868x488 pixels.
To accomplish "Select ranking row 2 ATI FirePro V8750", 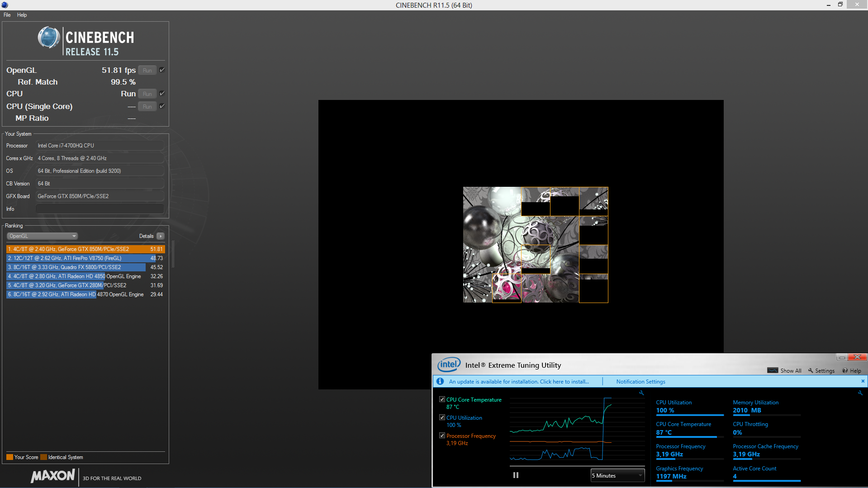I will (x=85, y=258).
